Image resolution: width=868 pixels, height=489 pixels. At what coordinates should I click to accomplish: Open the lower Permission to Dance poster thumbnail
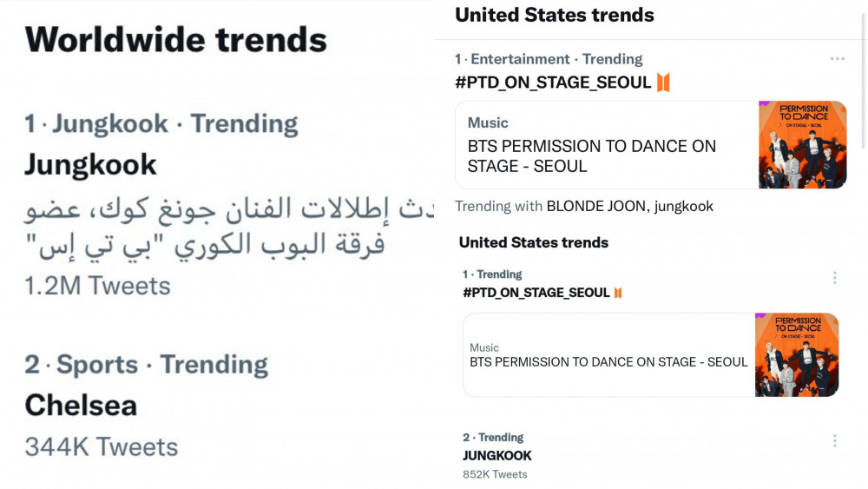(797, 355)
